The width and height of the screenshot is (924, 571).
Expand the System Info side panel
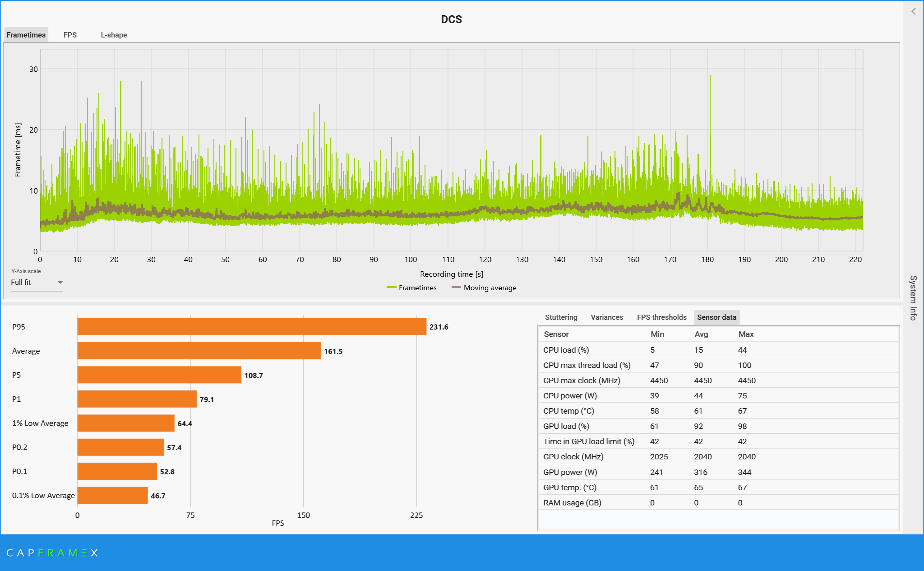coord(913,298)
